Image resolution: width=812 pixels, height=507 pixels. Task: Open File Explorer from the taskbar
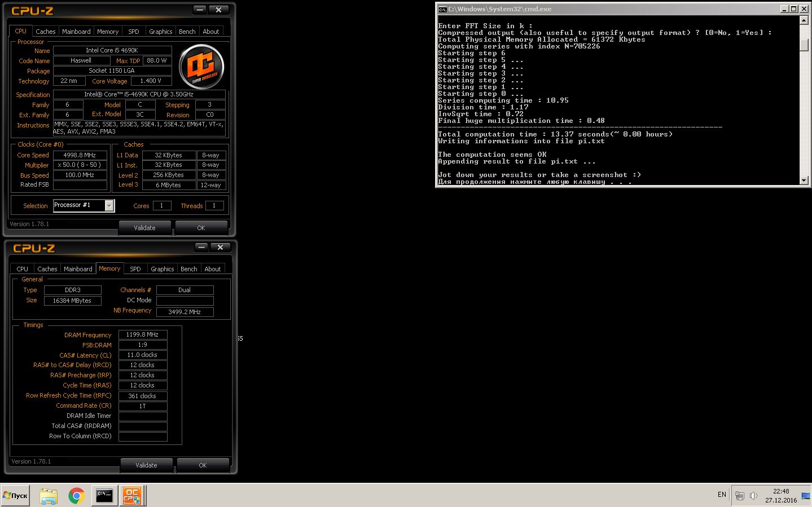[49, 496]
